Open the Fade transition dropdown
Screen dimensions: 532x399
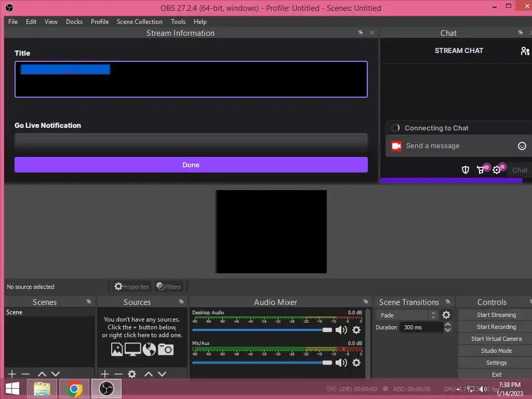407,315
